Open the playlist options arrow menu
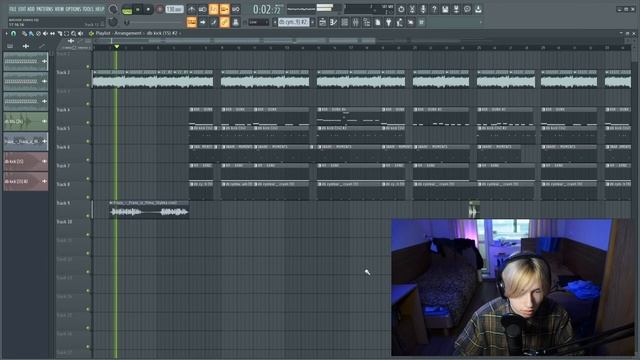Viewport: 640px width, 360px height. click(7, 33)
